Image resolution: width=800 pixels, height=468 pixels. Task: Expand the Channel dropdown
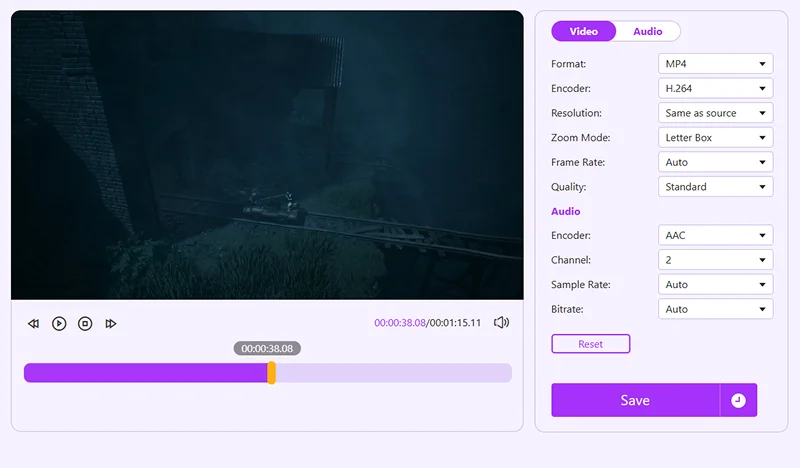pyautogui.click(x=715, y=260)
